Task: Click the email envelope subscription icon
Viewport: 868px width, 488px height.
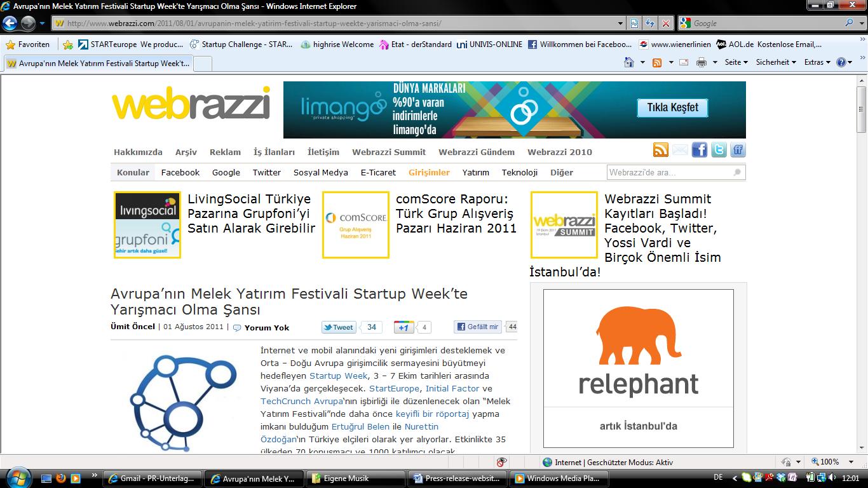Action: click(680, 150)
